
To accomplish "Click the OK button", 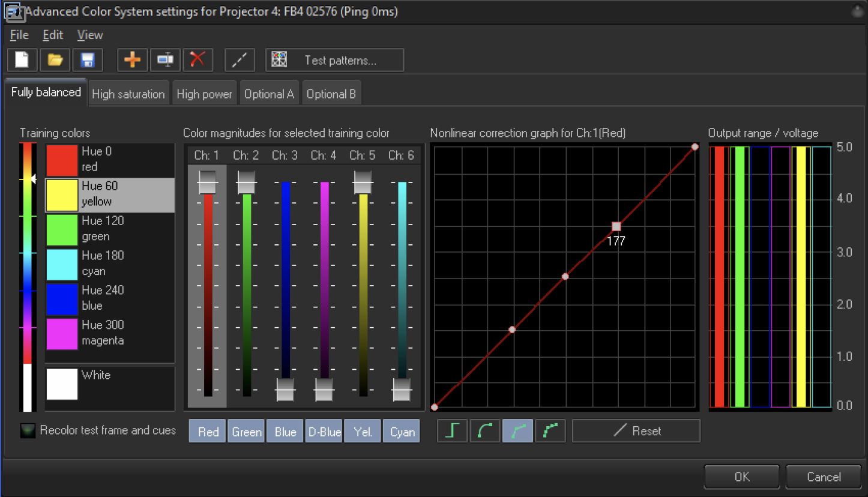I will tap(742, 477).
